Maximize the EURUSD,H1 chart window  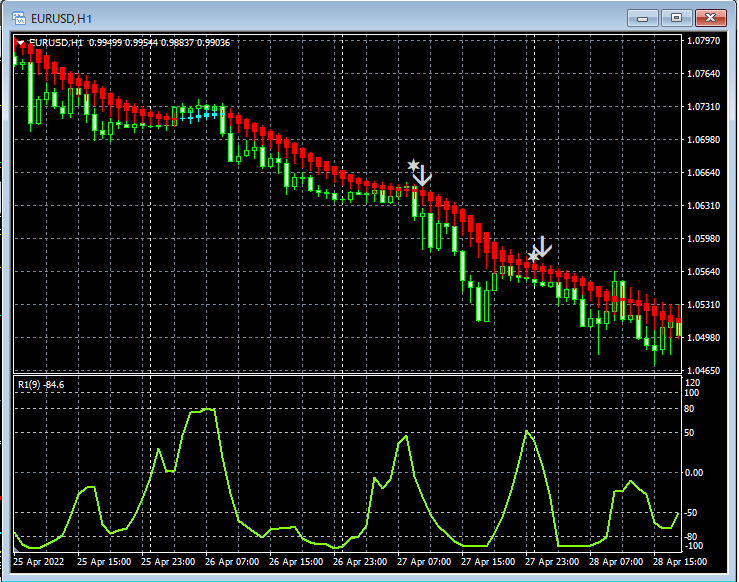point(676,18)
